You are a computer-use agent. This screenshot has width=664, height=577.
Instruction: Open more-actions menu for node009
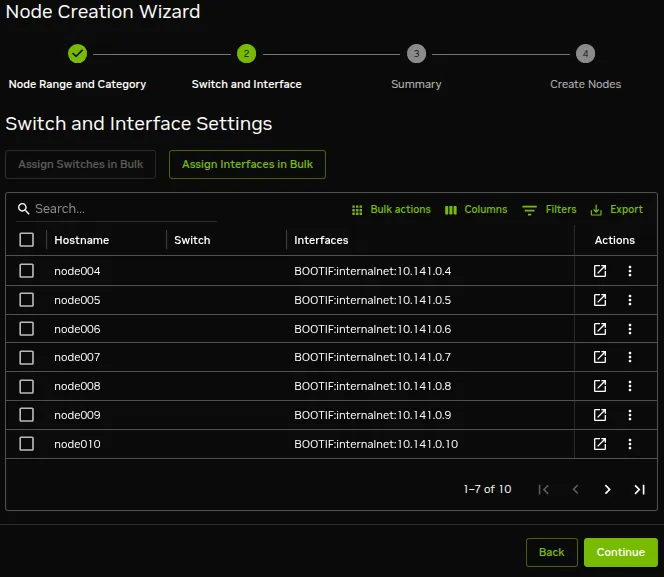click(x=630, y=415)
